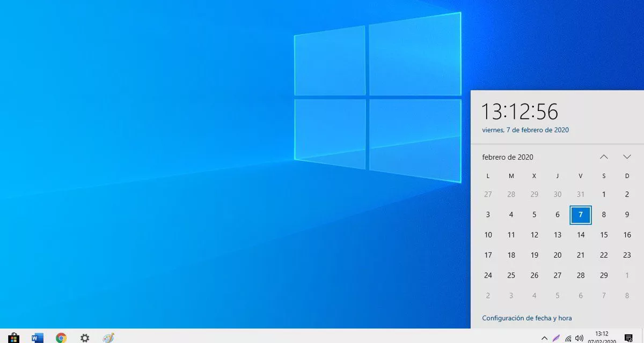Open Settings gear icon in taskbar
The width and height of the screenshot is (644, 343).
(85, 338)
